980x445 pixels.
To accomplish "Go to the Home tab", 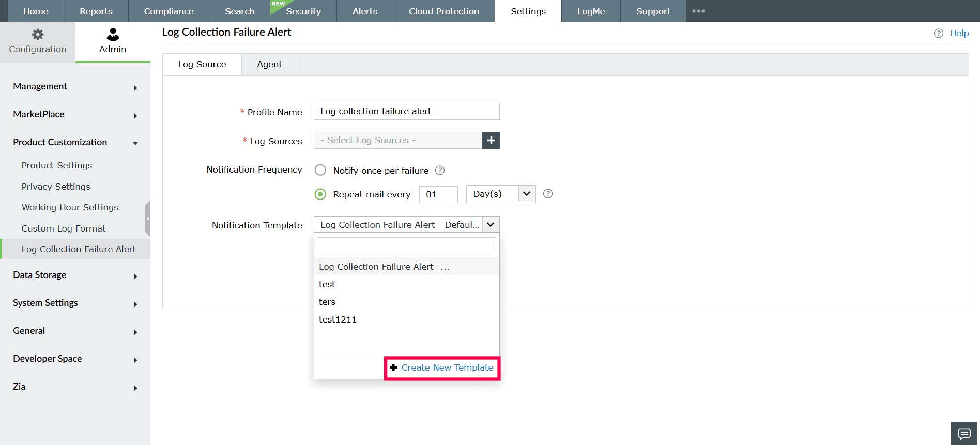I will 36,11.
